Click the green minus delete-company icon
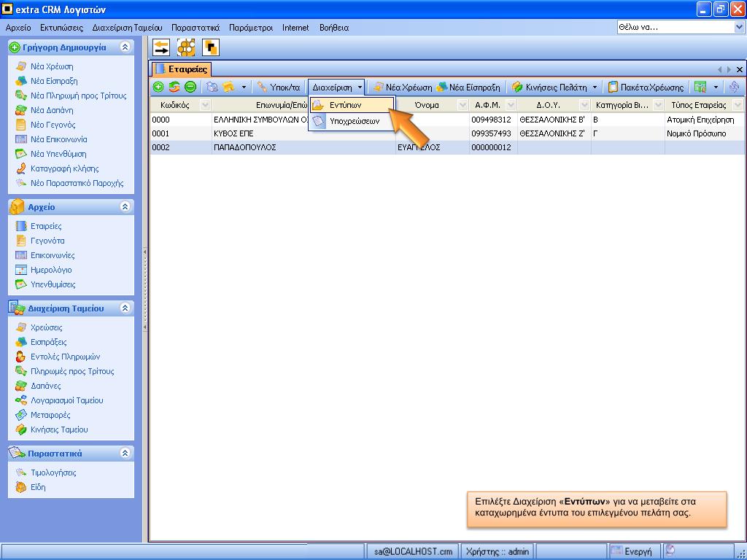747x560 pixels. coord(190,87)
